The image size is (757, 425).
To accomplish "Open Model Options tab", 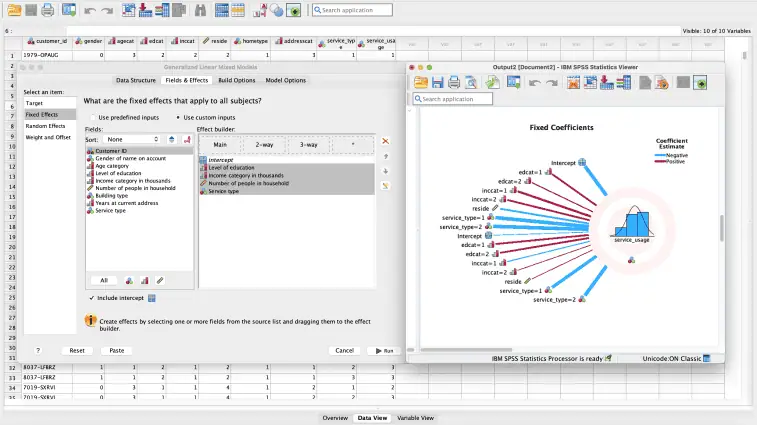I will pyautogui.click(x=286, y=80).
